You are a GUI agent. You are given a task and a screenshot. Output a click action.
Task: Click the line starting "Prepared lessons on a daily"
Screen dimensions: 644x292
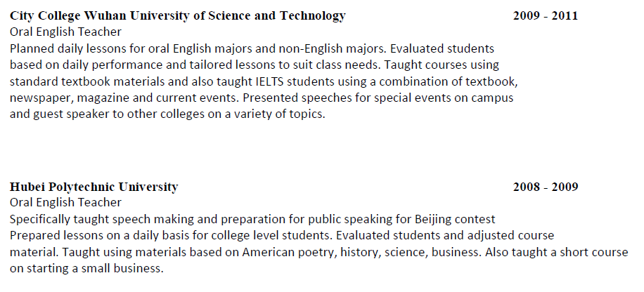point(282,234)
